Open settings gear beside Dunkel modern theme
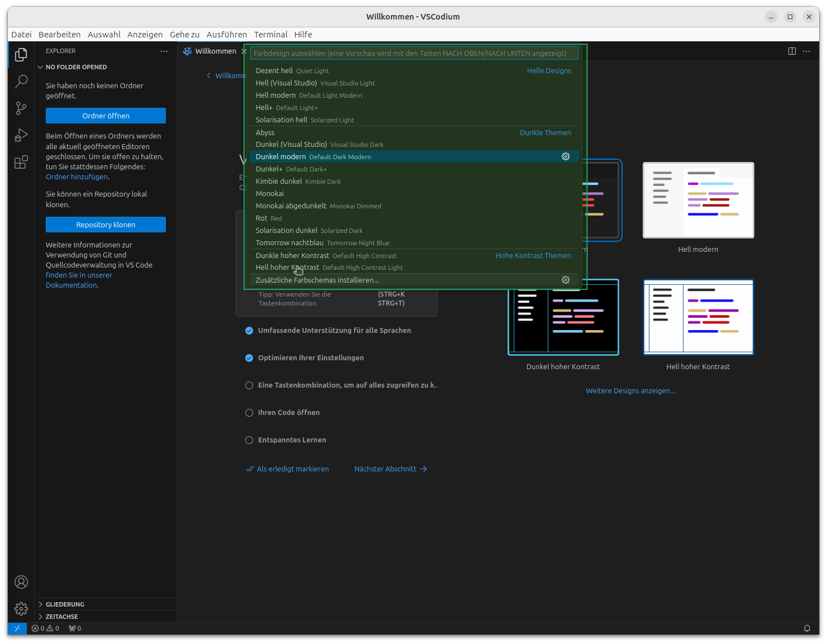This screenshot has height=644, width=827. click(x=566, y=156)
